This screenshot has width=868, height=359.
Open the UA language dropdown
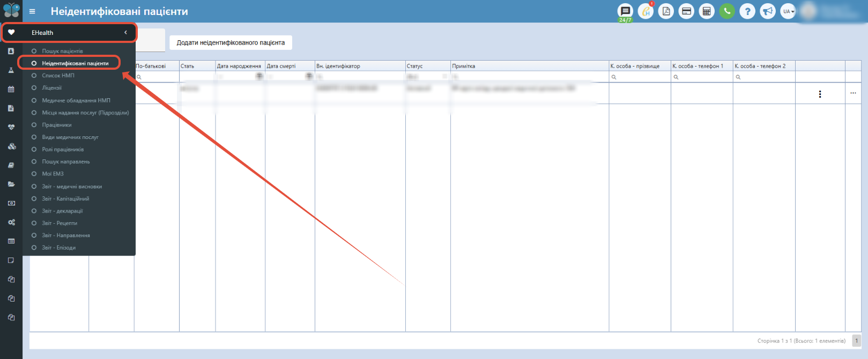point(788,11)
